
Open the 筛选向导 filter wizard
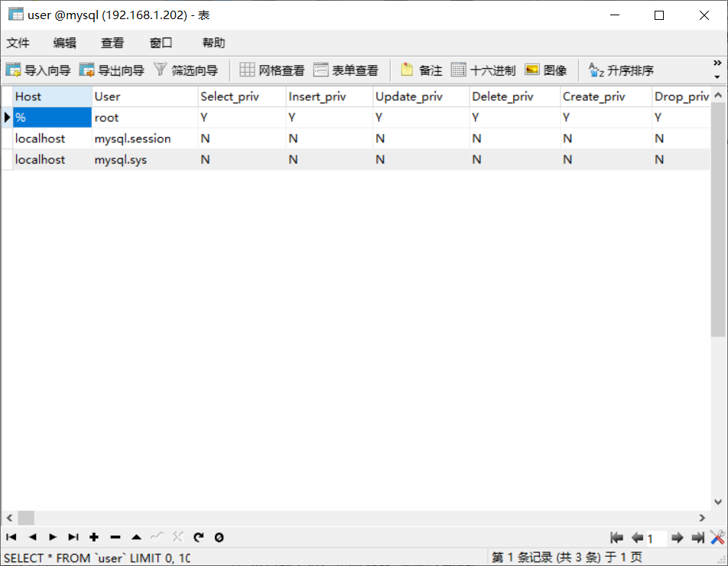[x=186, y=70]
